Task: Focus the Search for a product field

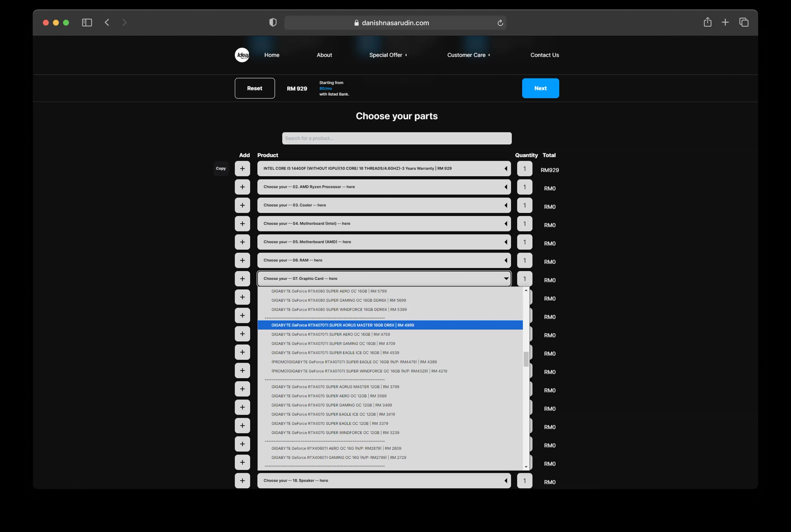Action: pyautogui.click(x=397, y=138)
